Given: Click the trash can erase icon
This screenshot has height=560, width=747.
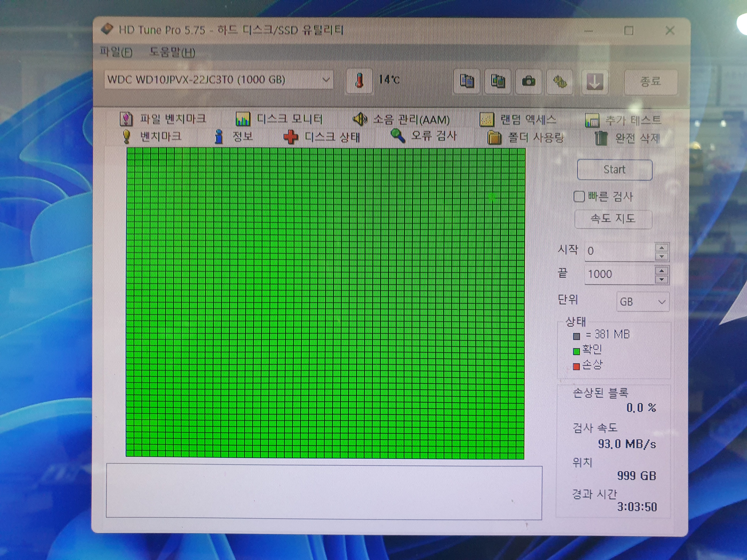Looking at the screenshot, I should pos(601,138).
